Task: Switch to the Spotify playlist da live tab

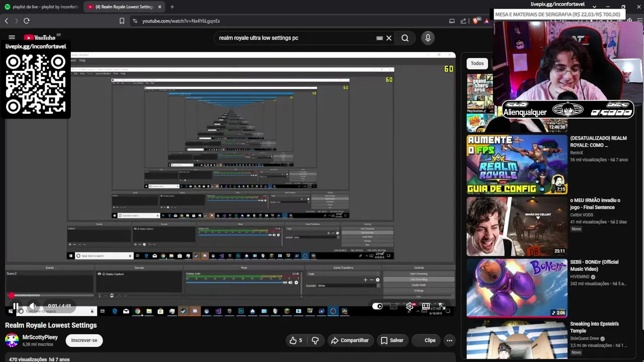Action: [41, 7]
